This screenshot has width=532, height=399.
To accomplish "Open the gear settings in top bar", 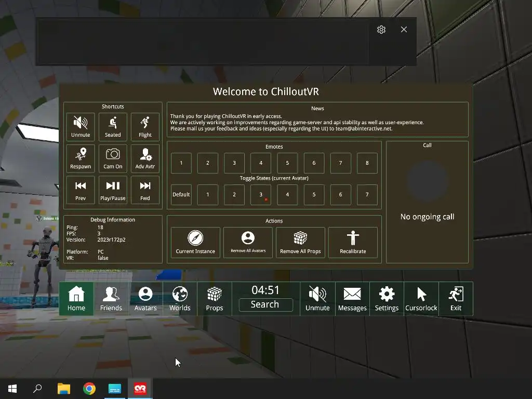I will pyautogui.click(x=381, y=30).
